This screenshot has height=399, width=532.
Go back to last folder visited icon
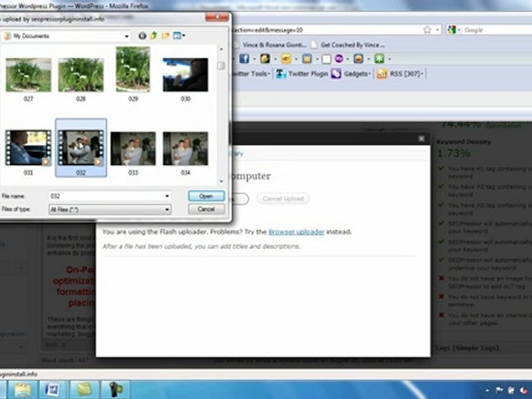(142, 35)
